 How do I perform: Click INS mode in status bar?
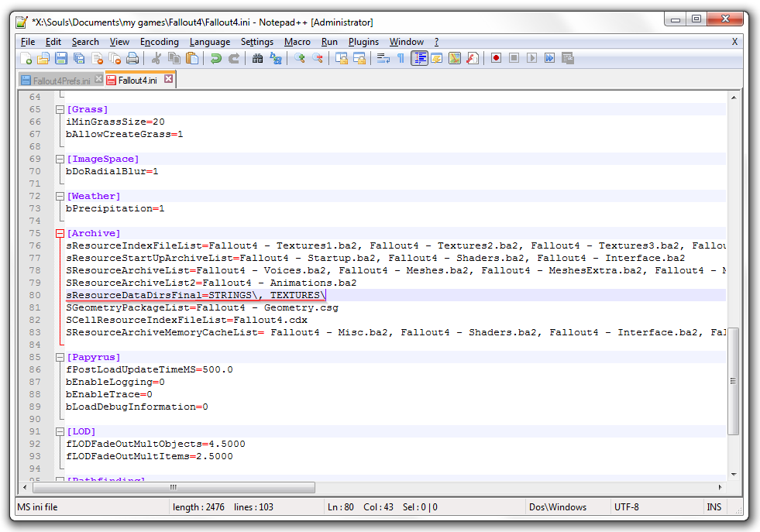pos(714,507)
